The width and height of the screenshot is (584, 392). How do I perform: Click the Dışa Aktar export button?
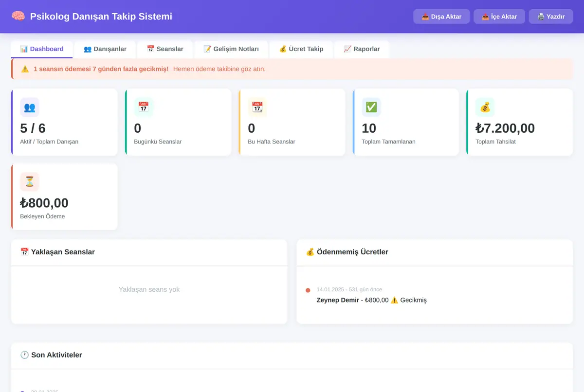441,17
